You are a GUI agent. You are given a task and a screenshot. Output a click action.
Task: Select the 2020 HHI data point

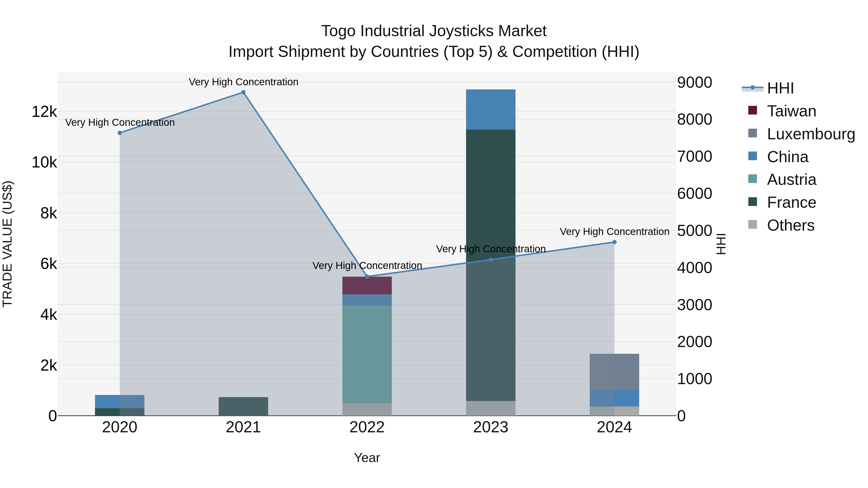pos(120,133)
